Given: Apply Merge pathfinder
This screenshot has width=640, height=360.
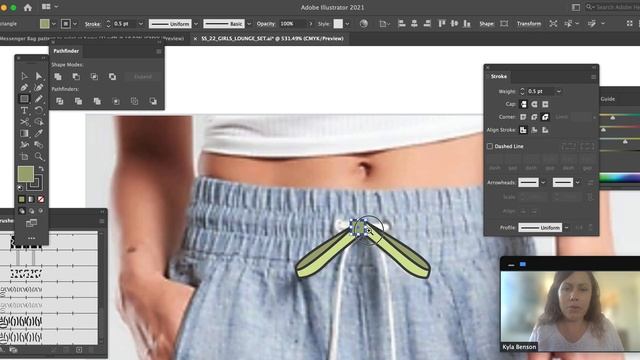Looking at the screenshot, I should tap(97, 101).
